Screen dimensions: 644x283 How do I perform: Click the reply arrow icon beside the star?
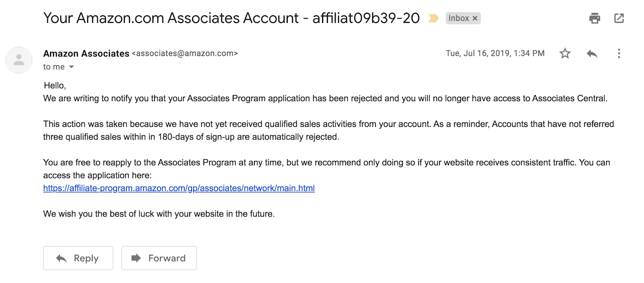click(x=592, y=54)
